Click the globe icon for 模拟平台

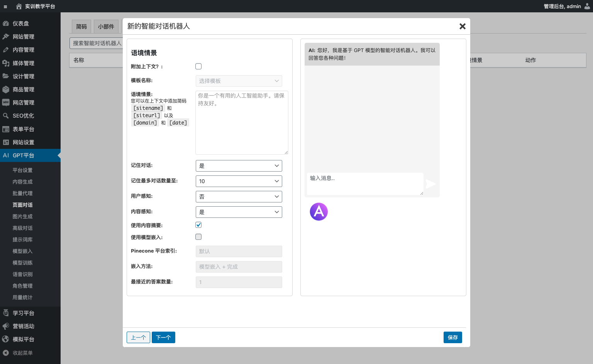(6, 339)
